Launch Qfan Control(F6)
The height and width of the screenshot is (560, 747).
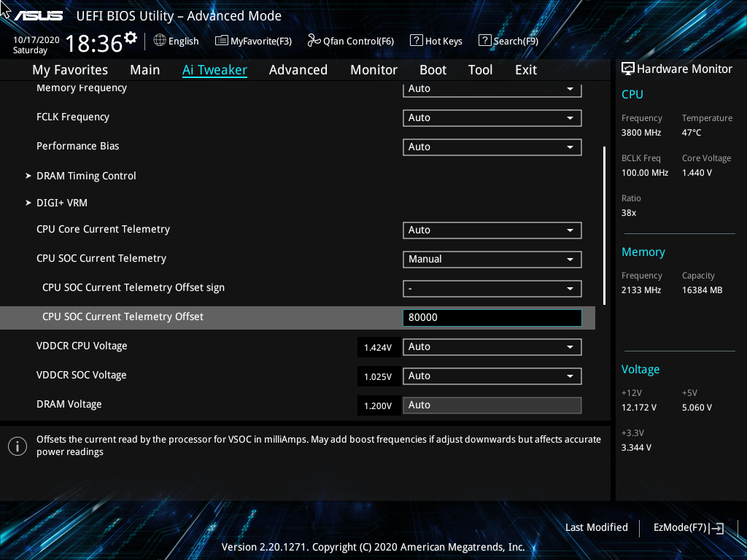pyautogui.click(x=351, y=41)
